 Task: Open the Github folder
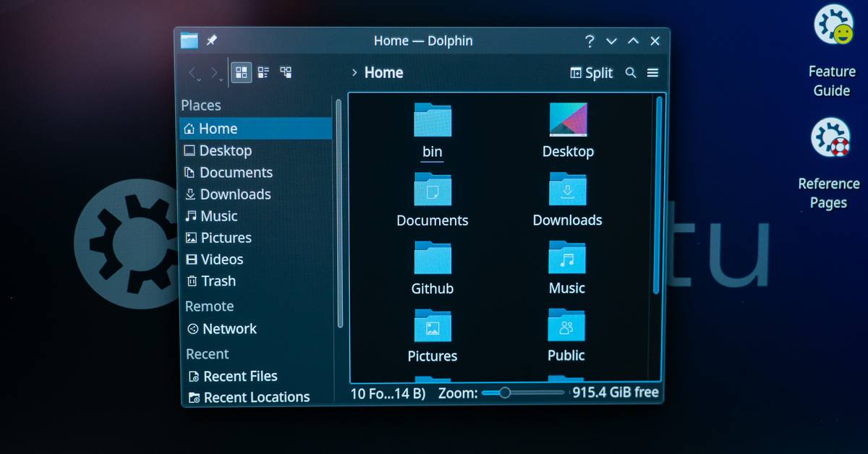pyautogui.click(x=433, y=260)
